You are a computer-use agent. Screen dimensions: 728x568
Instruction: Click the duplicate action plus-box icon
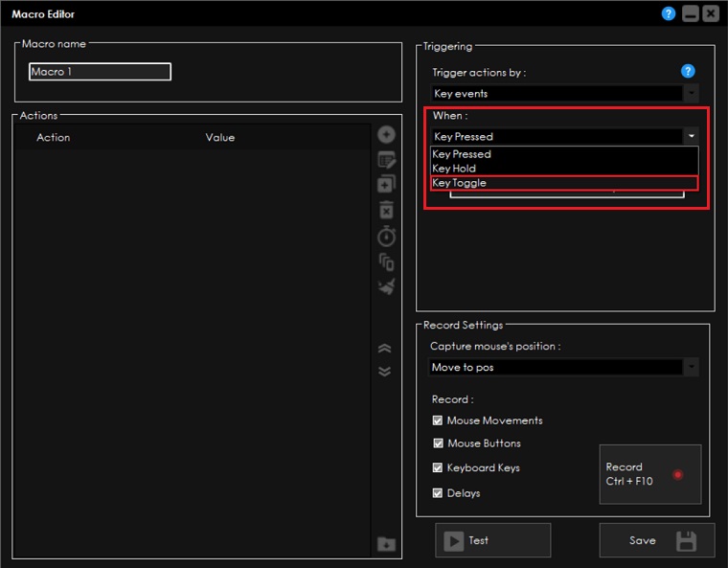pyautogui.click(x=386, y=184)
